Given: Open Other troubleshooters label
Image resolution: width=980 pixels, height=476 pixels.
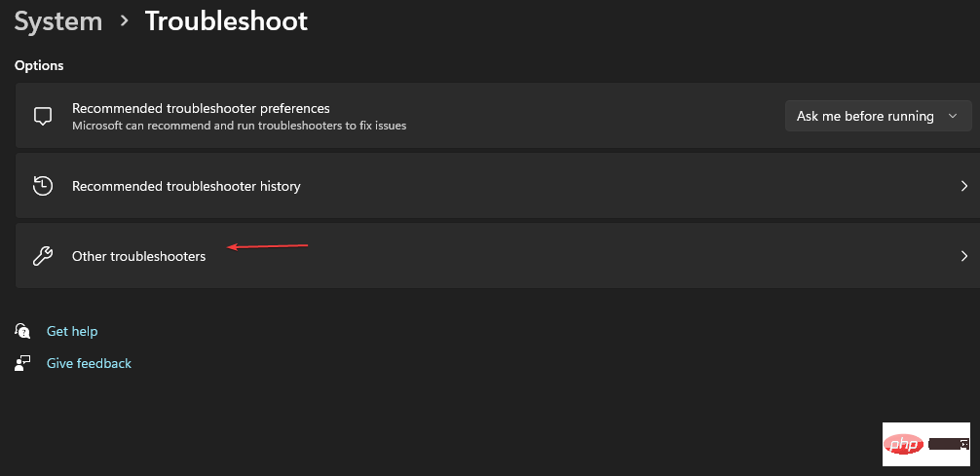Looking at the screenshot, I should [138, 256].
